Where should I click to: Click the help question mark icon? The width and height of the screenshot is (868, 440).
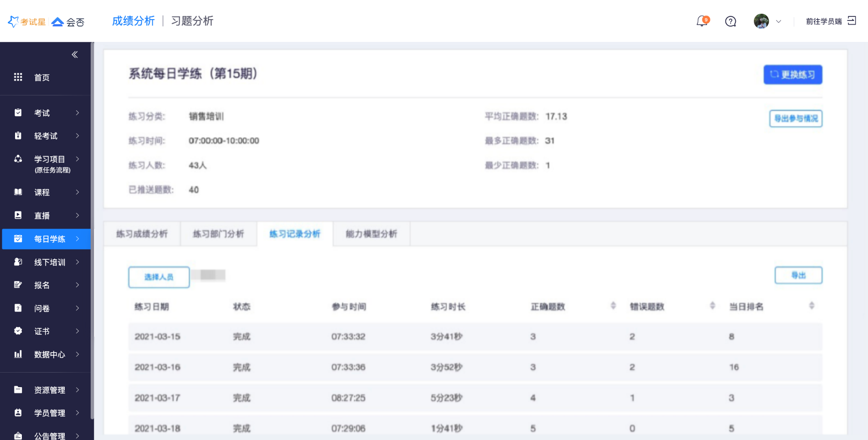(730, 21)
